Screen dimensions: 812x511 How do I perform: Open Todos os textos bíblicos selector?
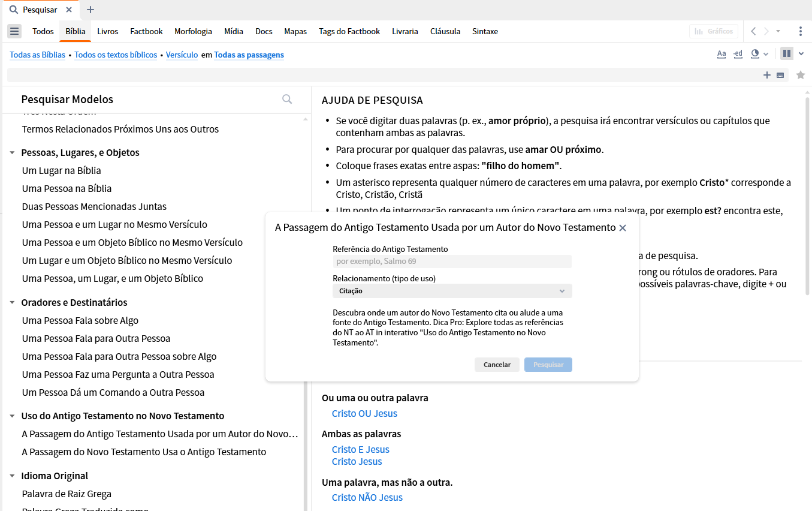[x=116, y=55]
